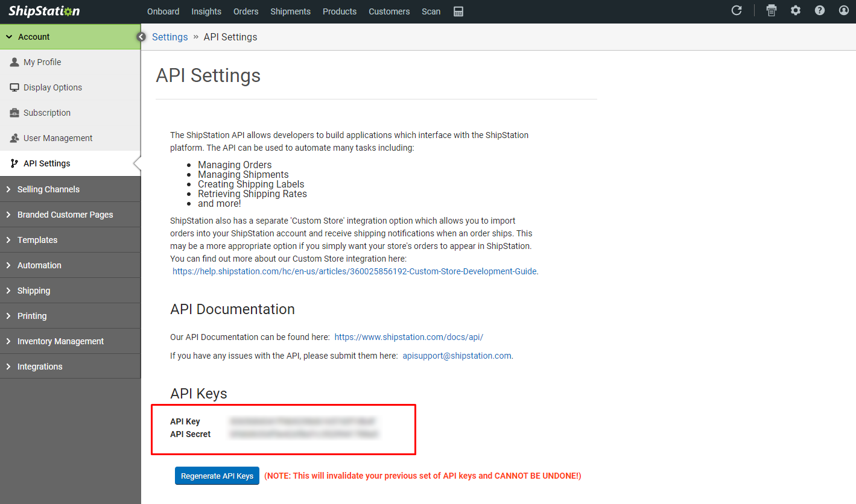This screenshot has height=504, width=856.
Task: Open the printer icon in header
Action: [772, 11]
